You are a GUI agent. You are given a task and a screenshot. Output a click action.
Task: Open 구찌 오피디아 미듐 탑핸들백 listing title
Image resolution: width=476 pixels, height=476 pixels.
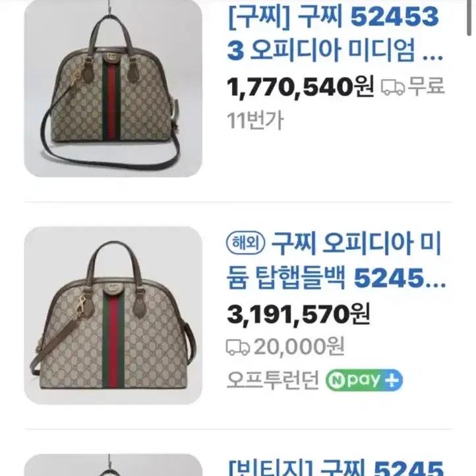tap(336, 260)
